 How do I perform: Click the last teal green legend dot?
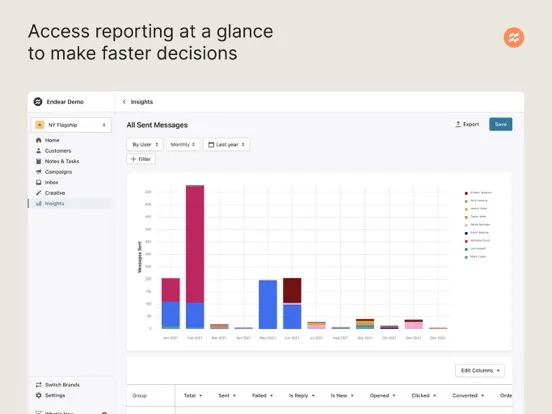[x=466, y=257]
